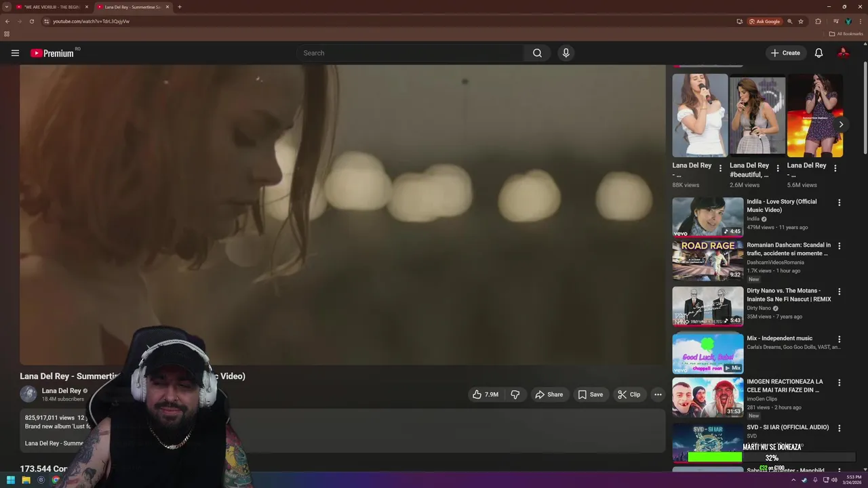Open All Bookmarks folder
The image size is (868, 488).
[846, 34]
